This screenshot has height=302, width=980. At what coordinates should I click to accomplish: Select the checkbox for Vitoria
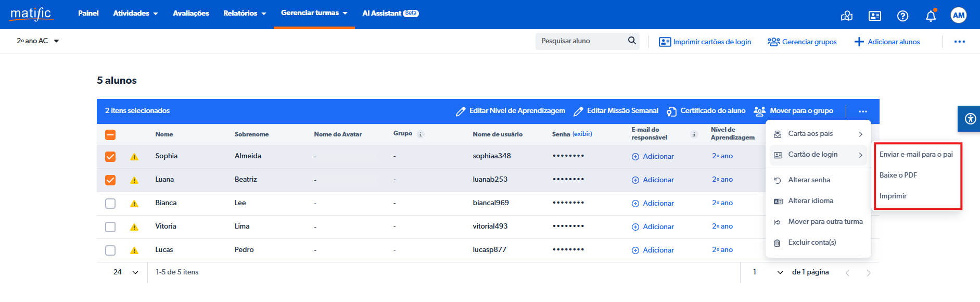point(110,227)
